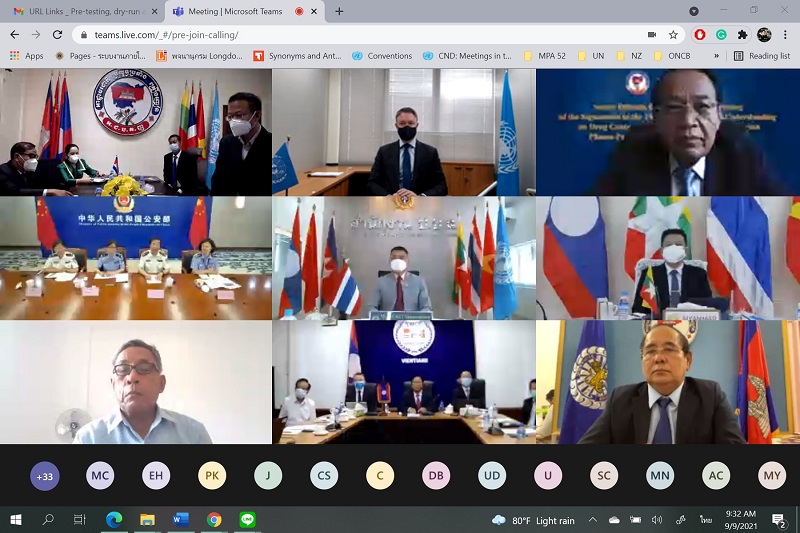Reload the Teams meeting page
Screen dimensions: 800x533
click(x=57, y=34)
